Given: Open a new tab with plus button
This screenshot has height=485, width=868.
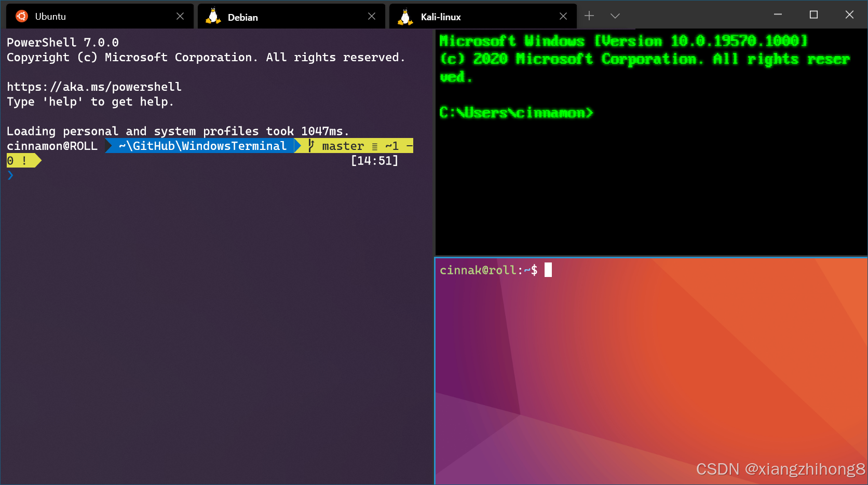Looking at the screenshot, I should pyautogui.click(x=589, y=16).
